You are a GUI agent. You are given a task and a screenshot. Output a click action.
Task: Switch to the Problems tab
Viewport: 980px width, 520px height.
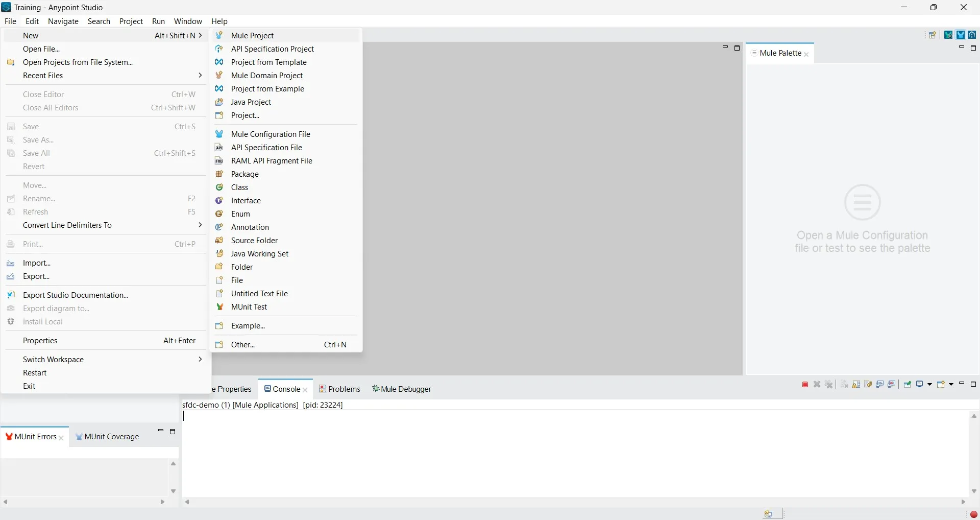click(x=340, y=389)
